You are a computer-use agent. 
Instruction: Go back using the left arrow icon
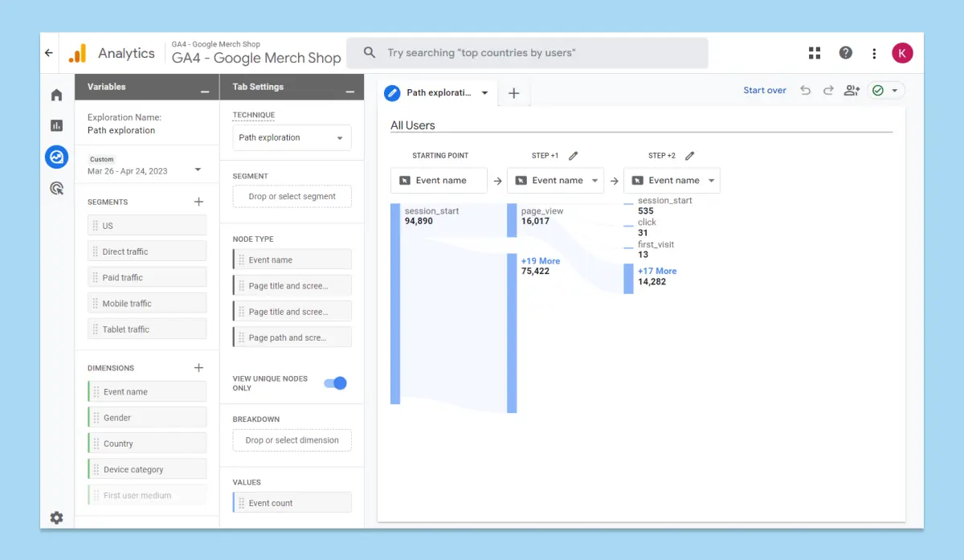click(x=49, y=53)
